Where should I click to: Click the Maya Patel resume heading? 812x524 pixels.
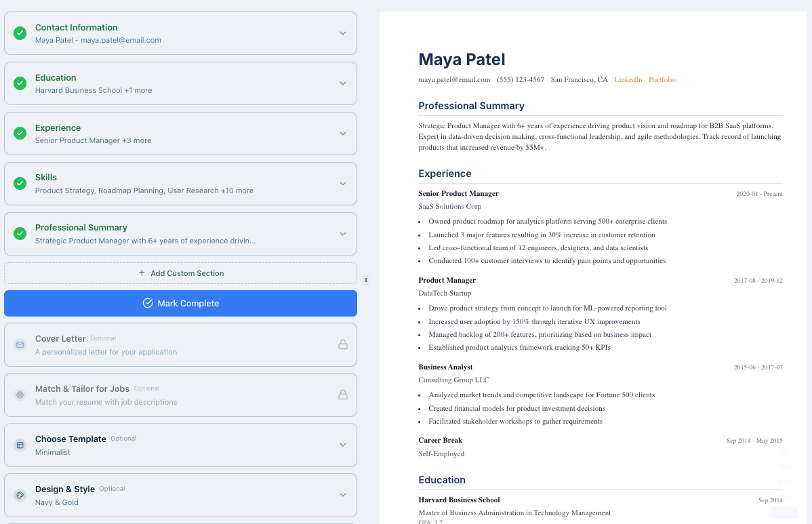[462, 60]
